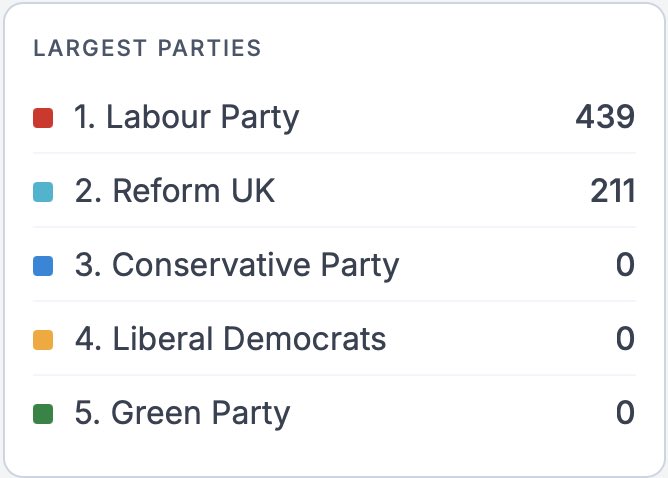Select the teal Reform UK color square
The image size is (668, 478).
pyautogui.click(x=43, y=192)
